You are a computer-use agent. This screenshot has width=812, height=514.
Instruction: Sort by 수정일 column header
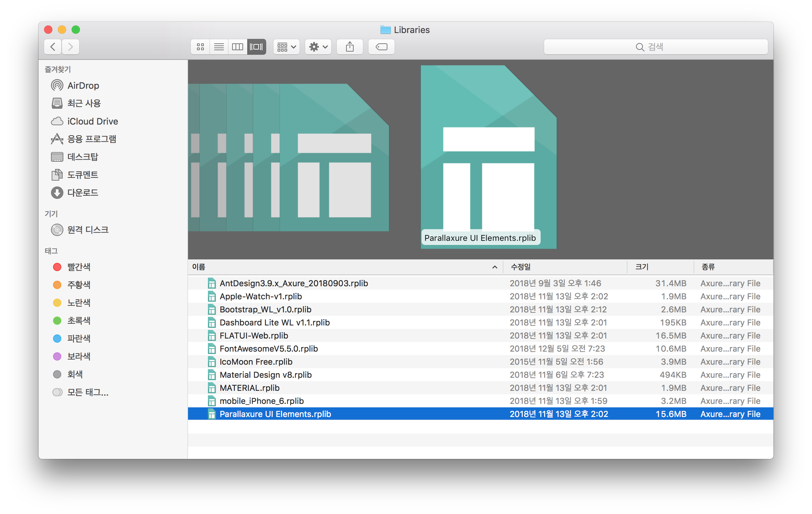click(564, 267)
